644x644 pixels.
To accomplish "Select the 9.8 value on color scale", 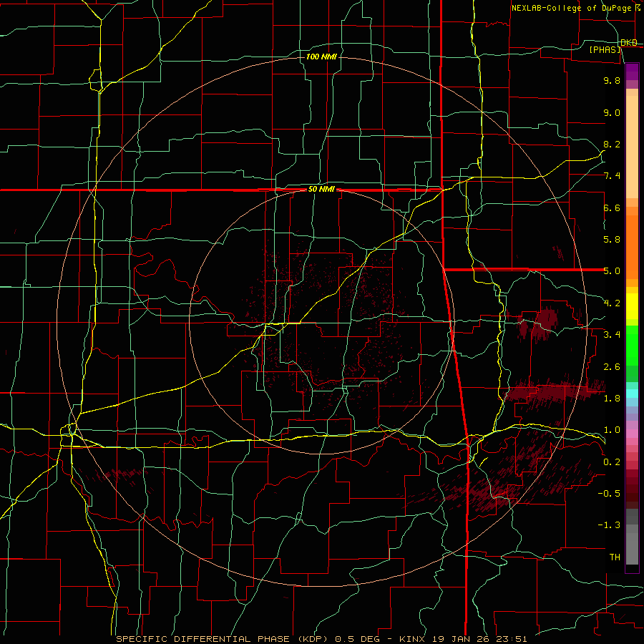I will (612, 80).
